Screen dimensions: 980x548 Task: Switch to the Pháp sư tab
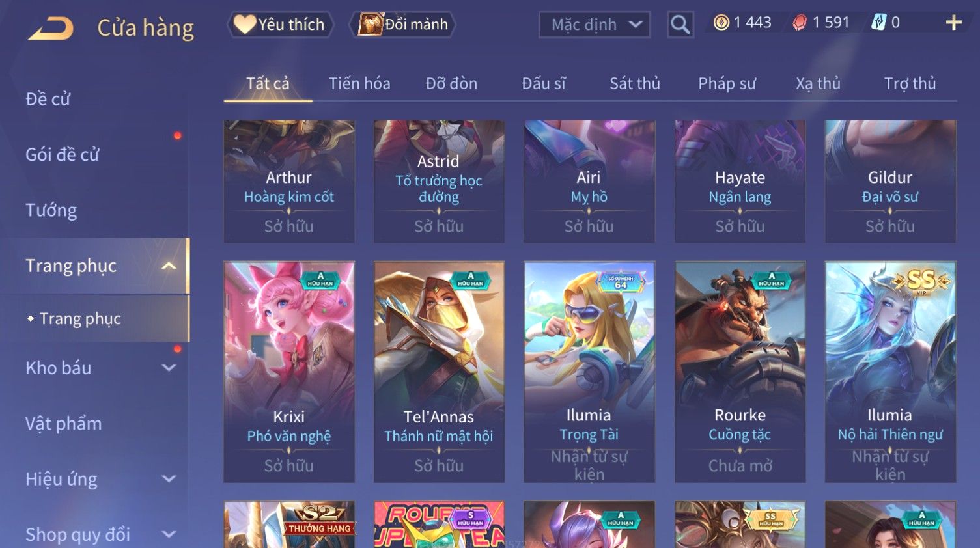pos(727,83)
